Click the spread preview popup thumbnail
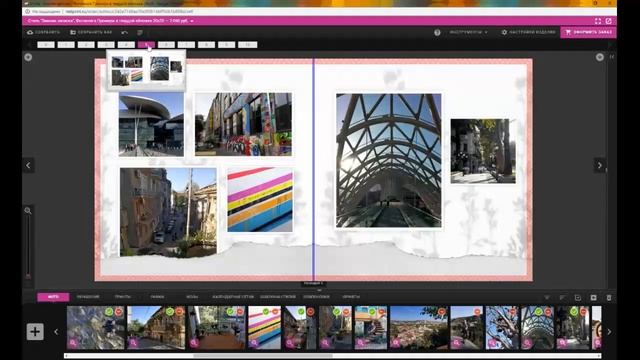Image resolution: width=640 pixels, height=360 pixels. [x=146, y=71]
